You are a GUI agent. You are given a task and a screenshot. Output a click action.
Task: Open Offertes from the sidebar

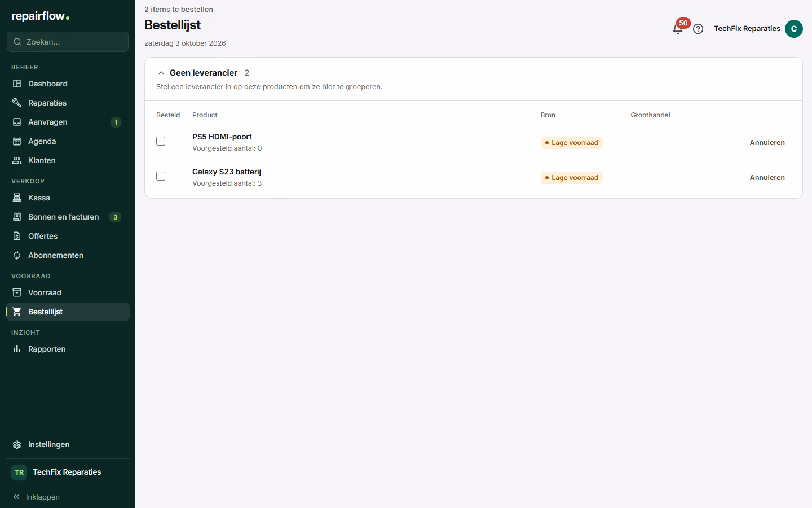pos(68,236)
